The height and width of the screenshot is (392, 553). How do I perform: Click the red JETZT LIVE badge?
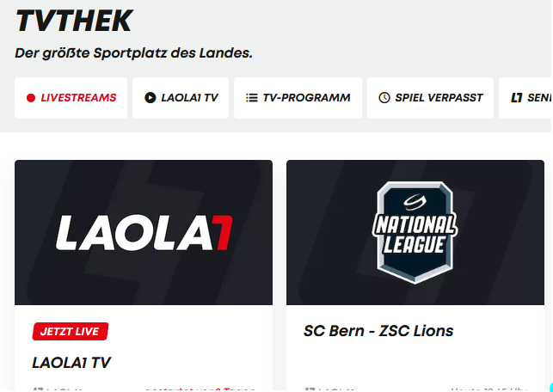click(71, 331)
